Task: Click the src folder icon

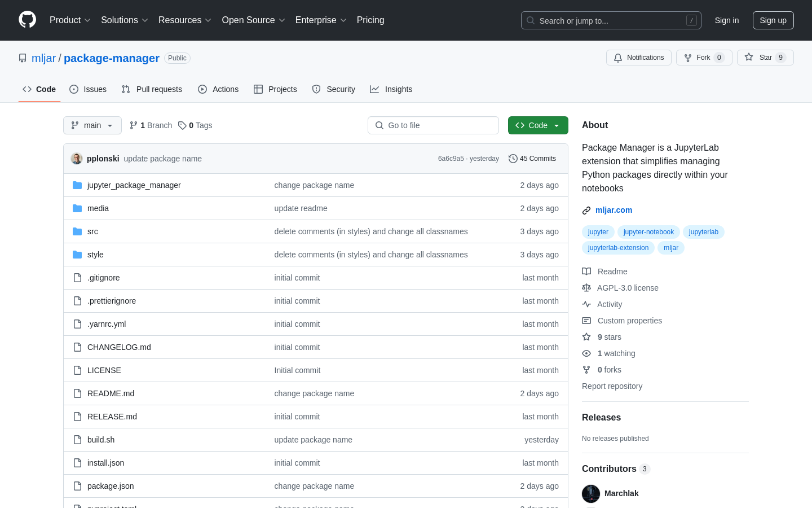Action: coord(77,231)
